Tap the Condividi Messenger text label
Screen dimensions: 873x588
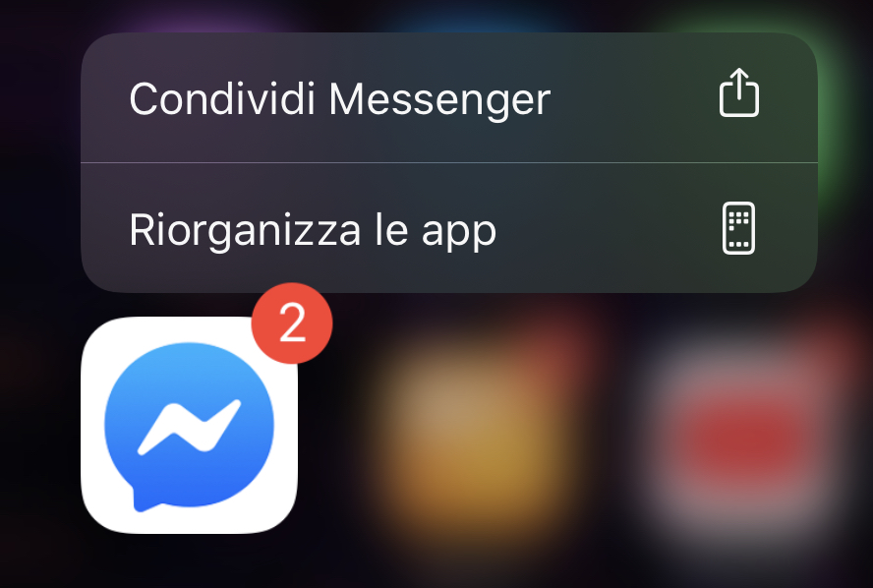339,100
